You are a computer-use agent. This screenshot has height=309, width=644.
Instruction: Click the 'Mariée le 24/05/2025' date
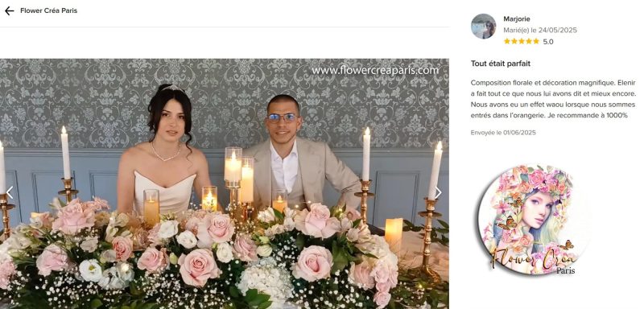tap(540, 30)
